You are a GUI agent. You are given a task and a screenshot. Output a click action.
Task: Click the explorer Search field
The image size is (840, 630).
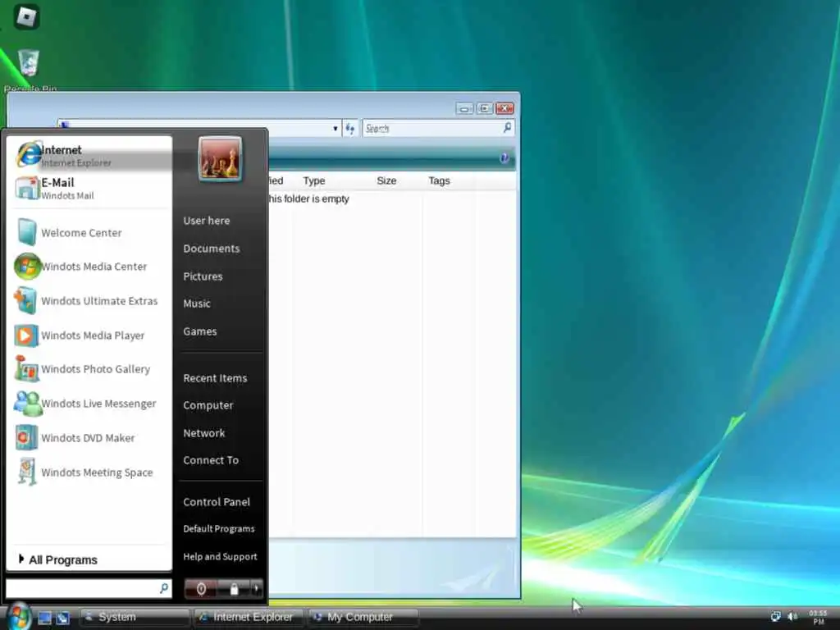(438, 128)
